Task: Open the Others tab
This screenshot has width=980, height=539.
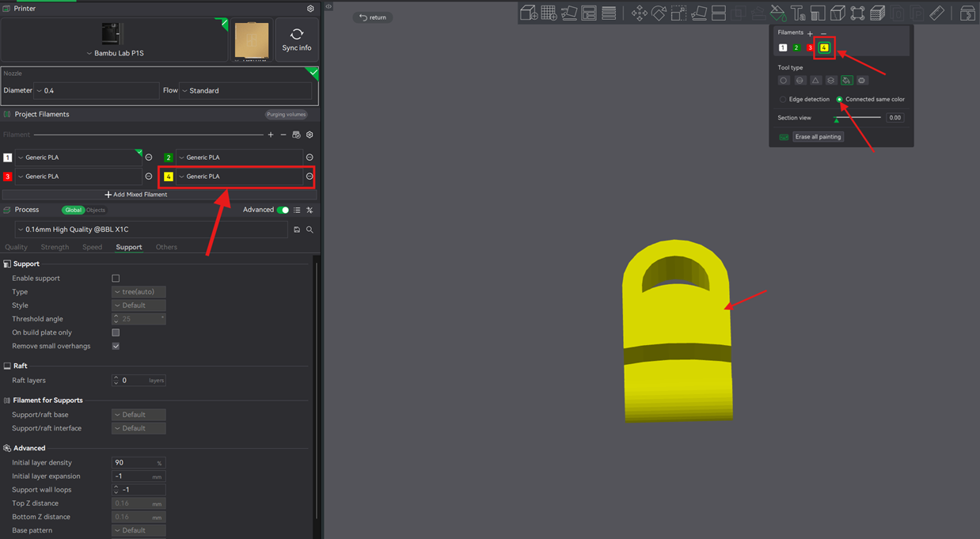Action: click(166, 247)
